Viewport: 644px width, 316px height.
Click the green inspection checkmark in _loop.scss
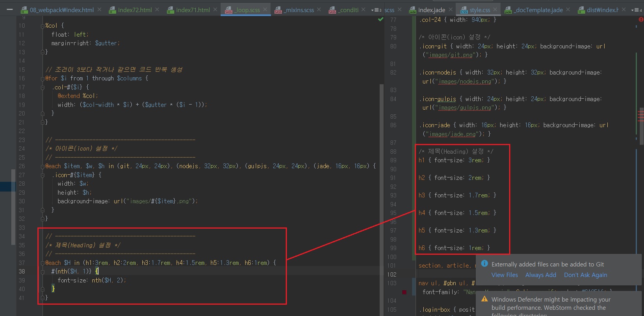pos(380,19)
